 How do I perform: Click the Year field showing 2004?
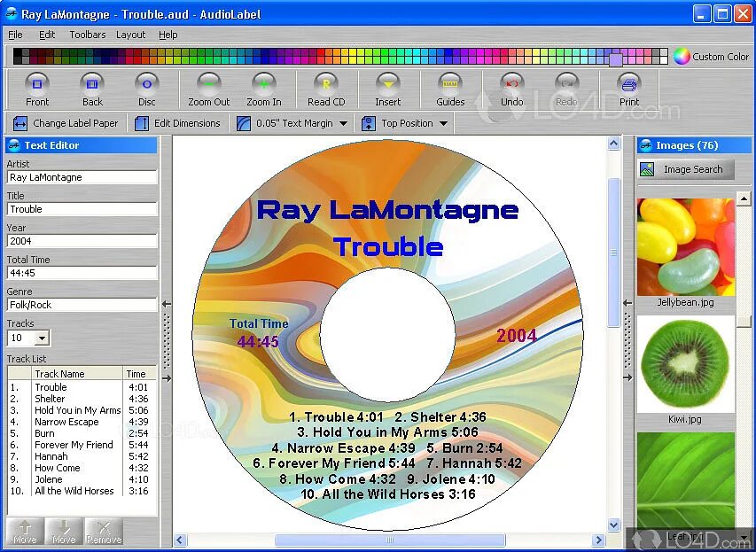[x=82, y=241]
